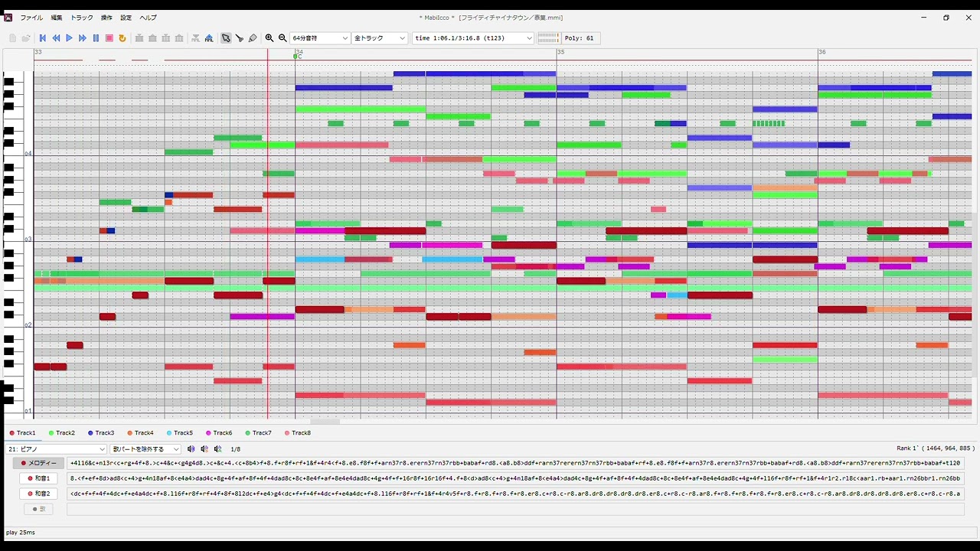Click the rewind double-arrow button

coord(56,38)
